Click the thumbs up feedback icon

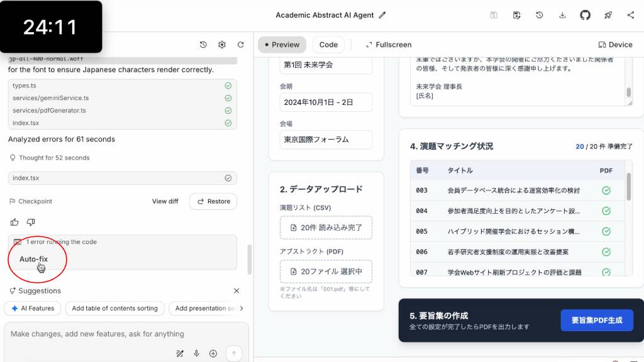14,222
